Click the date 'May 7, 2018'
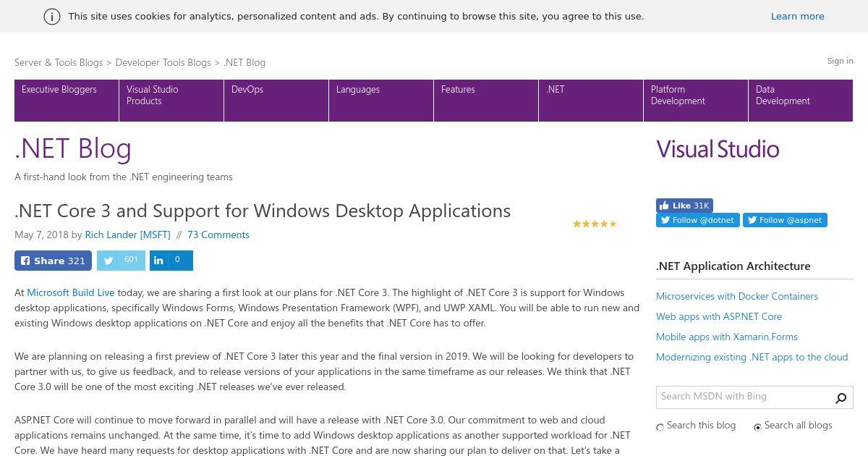Viewport: 868px width, 456px height. tap(41, 235)
